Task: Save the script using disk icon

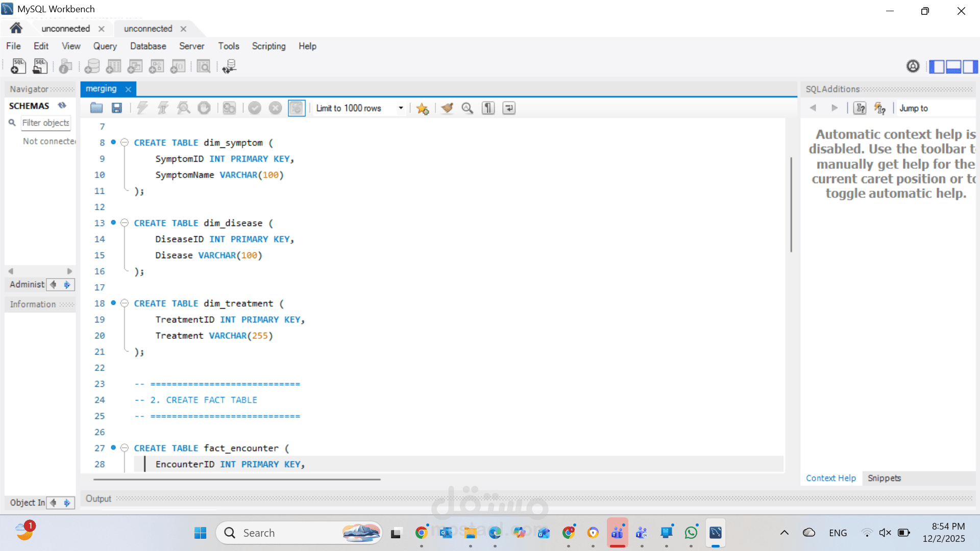Action: pyautogui.click(x=117, y=108)
